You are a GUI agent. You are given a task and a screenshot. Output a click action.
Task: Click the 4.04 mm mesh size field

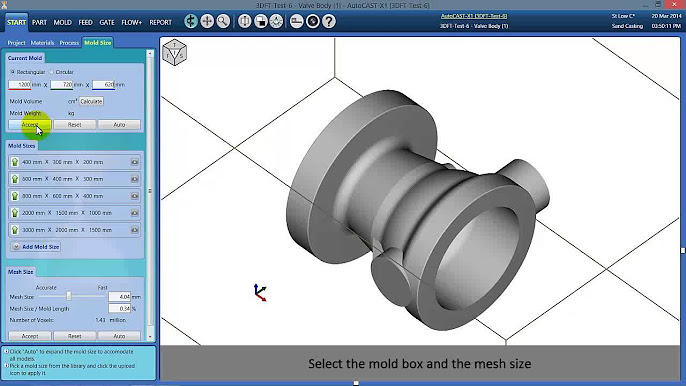(119, 297)
